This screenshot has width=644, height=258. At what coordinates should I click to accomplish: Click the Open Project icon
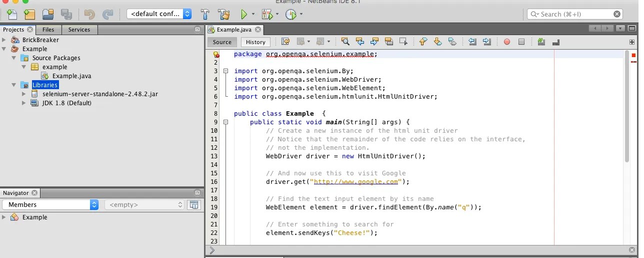point(48,15)
